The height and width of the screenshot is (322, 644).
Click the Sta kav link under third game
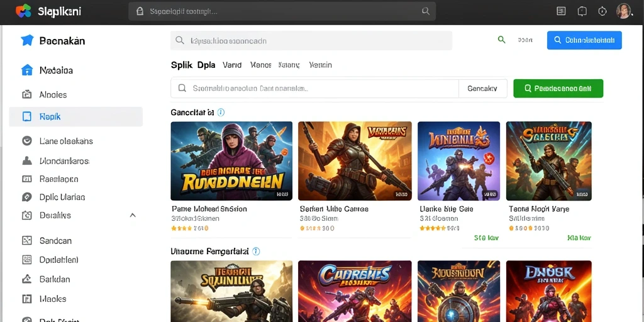point(486,238)
